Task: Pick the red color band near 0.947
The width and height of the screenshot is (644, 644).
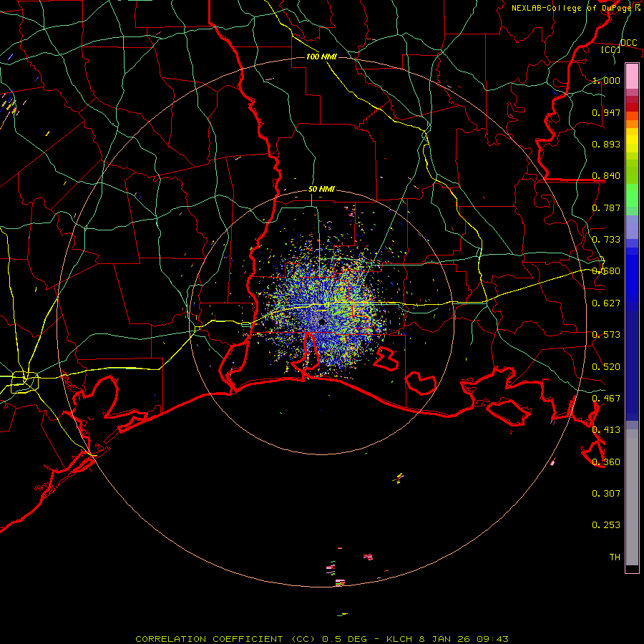Action: [632, 107]
